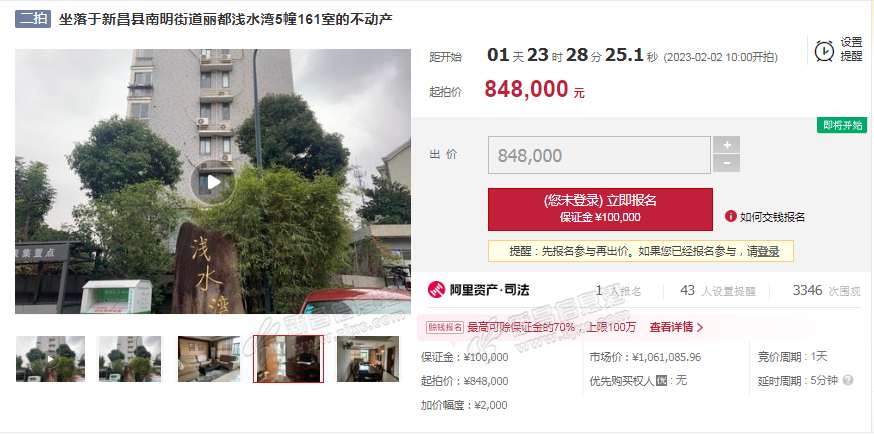Image resolution: width=874 pixels, height=434 pixels.
Task: Select the red-outlined fourth thumbnail
Action: [x=289, y=359]
